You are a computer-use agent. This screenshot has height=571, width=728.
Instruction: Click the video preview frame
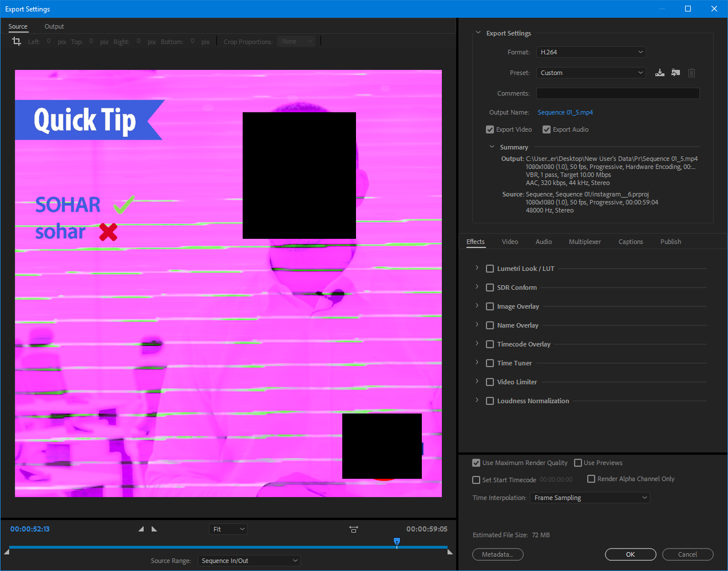228,283
